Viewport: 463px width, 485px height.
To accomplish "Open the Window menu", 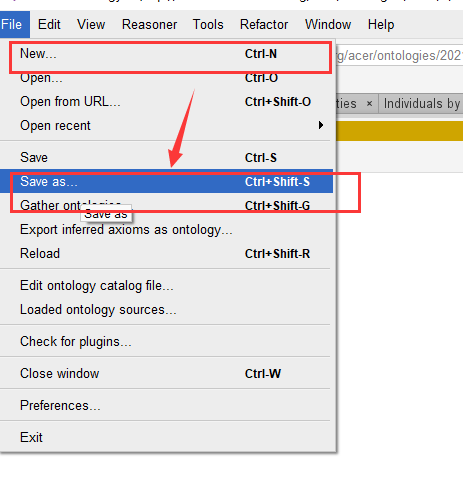I will (x=328, y=24).
